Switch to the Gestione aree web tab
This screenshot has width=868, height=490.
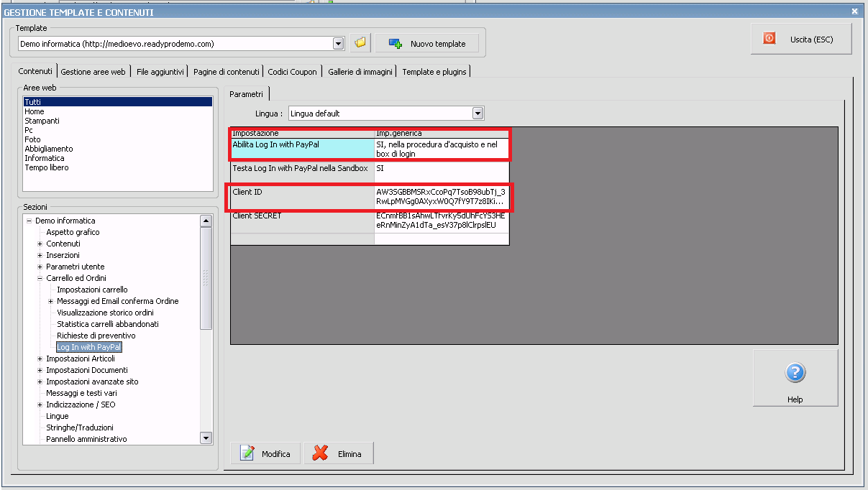coord(93,72)
